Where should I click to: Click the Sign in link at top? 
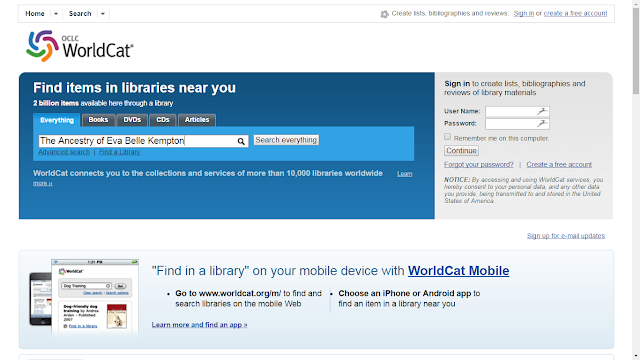point(524,13)
